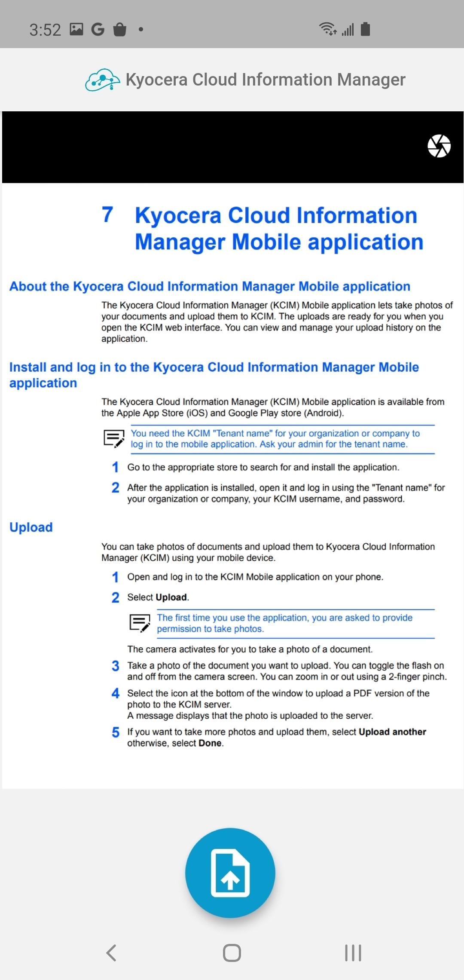The image size is (464, 980).
Task: Tap step "After the application is installed"
Action: (x=286, y=493)
